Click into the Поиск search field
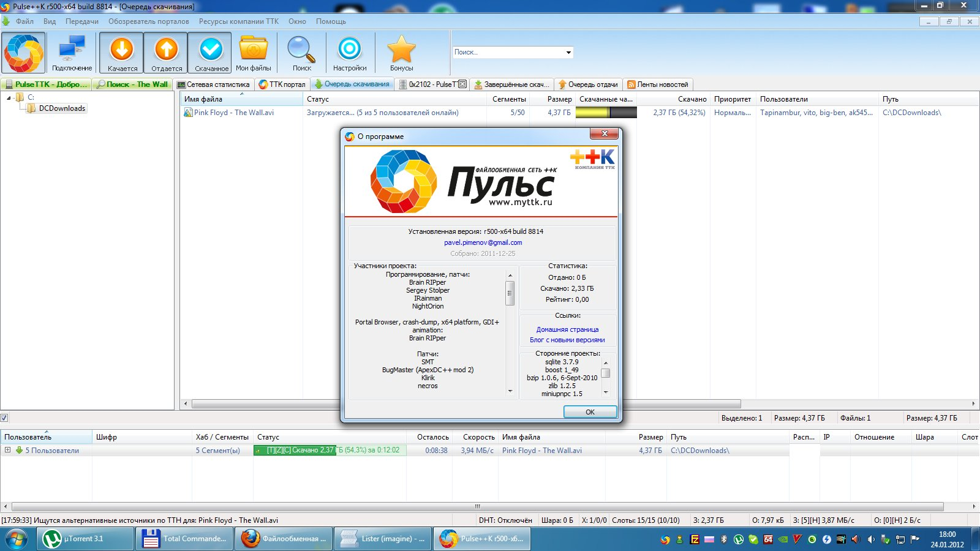980x551 pixels. point(508,53)
